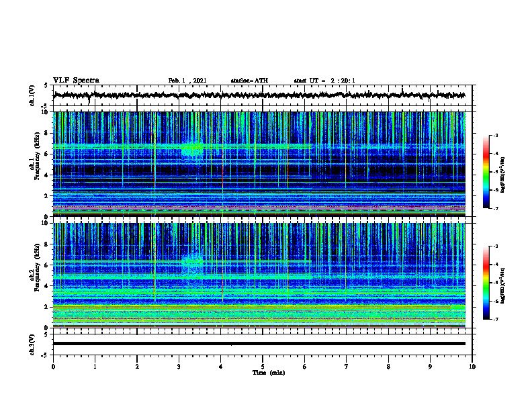Click the "station=ATH" header label

point(249,81)
